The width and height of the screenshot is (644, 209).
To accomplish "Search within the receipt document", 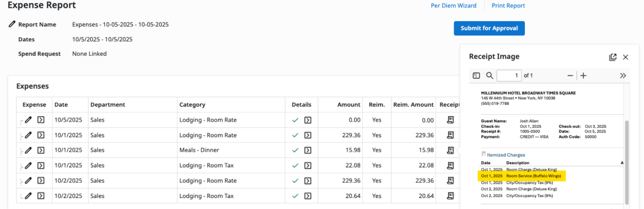I will coord(489,75).
